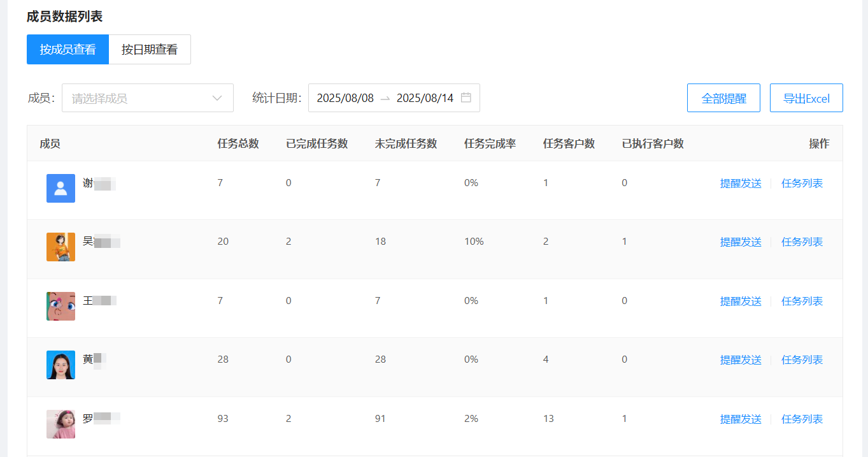Click 提醒发送 for member 王

[741, 301]
